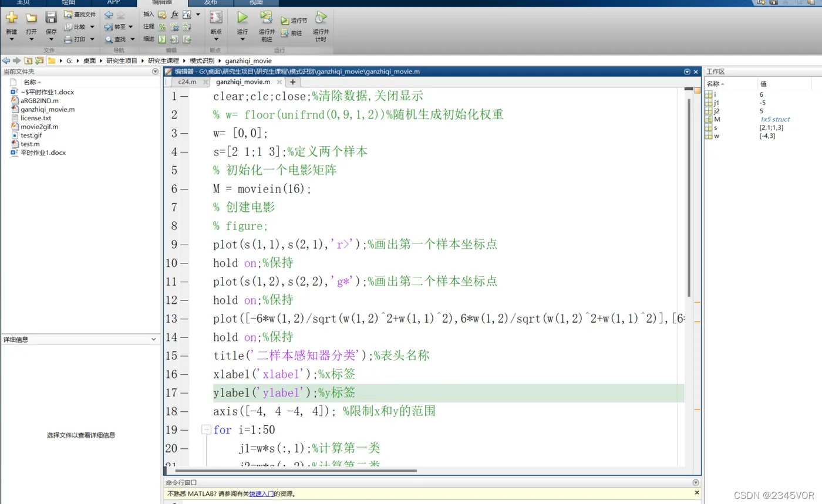The image size is (822, 504).
Task: Click the increase indent icon
Action: pos(174,39)
